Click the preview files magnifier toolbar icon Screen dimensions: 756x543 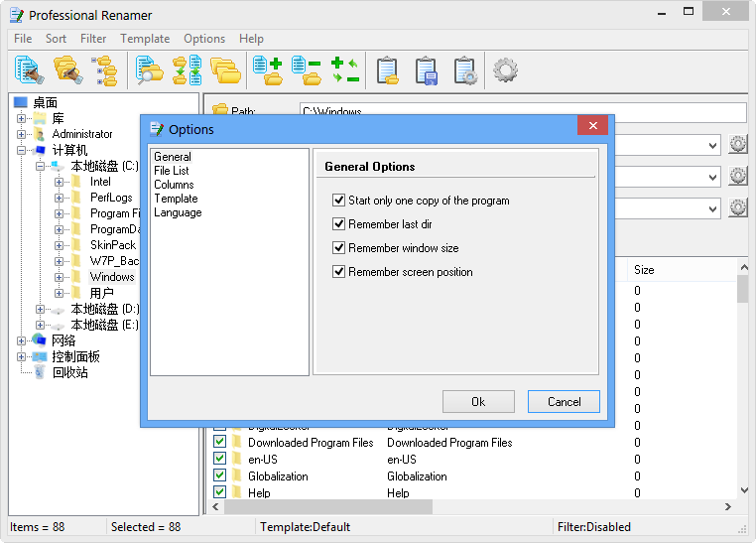pyautogui.click(x=149, y=70)
